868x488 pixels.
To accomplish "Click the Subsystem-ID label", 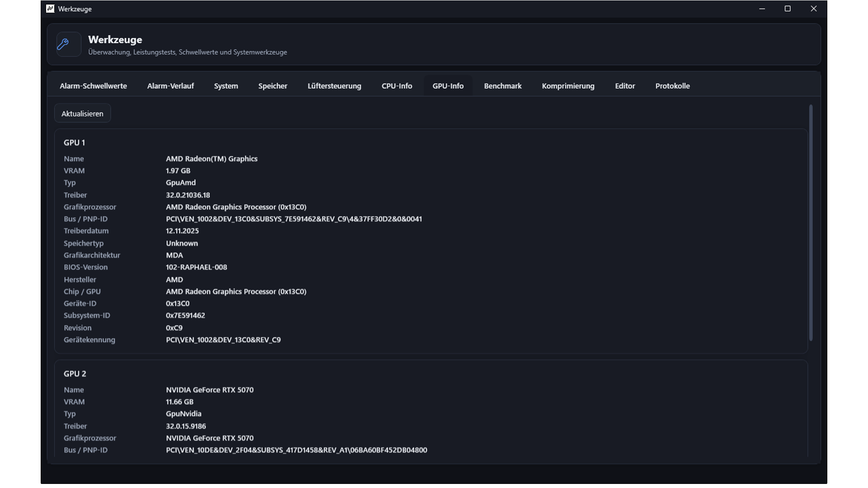I will click(x=87, y=315).
